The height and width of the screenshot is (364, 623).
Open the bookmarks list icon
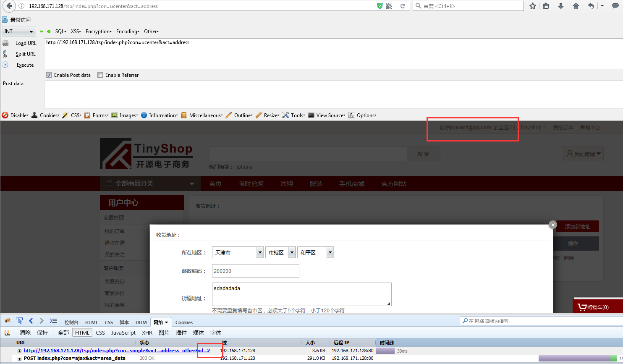(x=546, y=6)
